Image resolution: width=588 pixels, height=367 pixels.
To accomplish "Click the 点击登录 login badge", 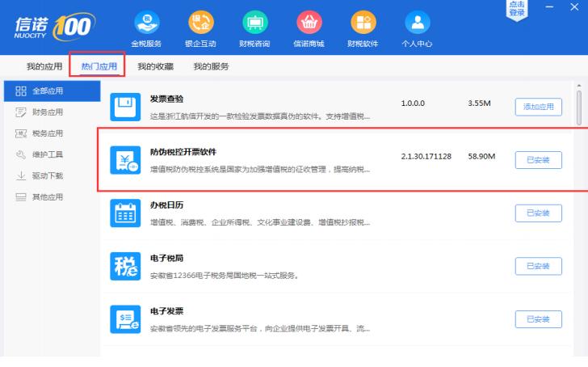I will [517, 9].
